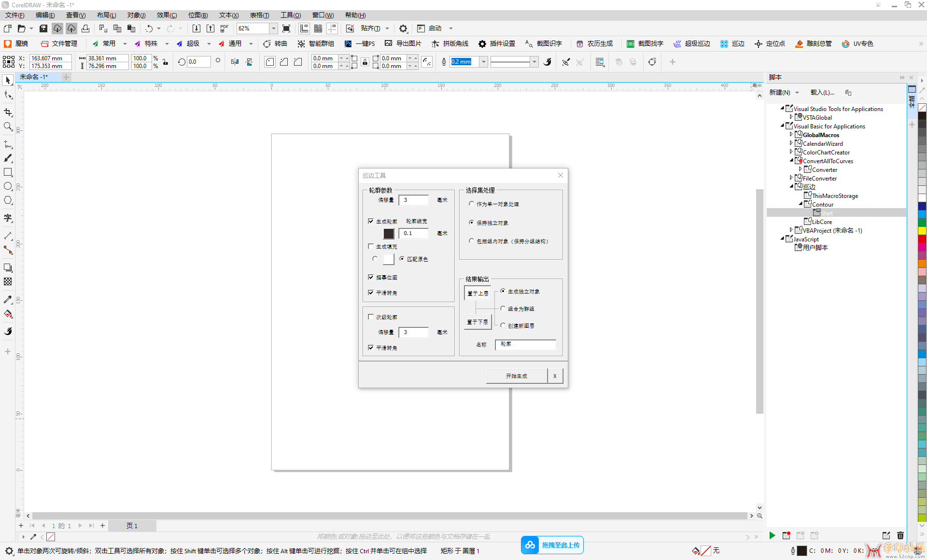Open the outline width 0.2 mm dropdown
This screenshot has width=927, height=560.
[x=483, y=62]
